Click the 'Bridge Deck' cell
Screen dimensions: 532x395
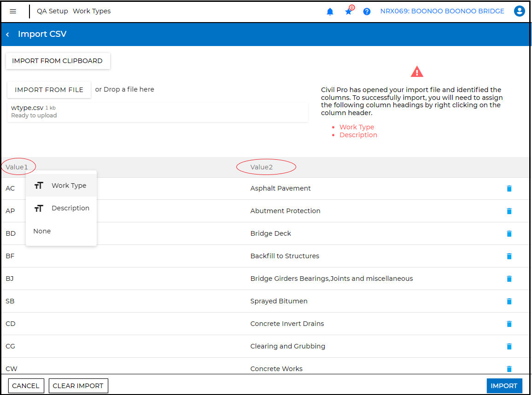click(x=271, y=233)
